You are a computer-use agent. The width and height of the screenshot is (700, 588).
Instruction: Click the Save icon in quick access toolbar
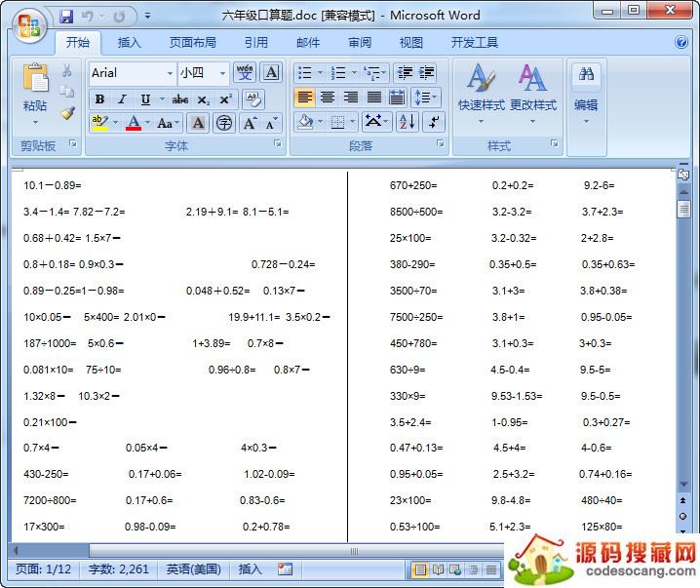click(66, 17)
